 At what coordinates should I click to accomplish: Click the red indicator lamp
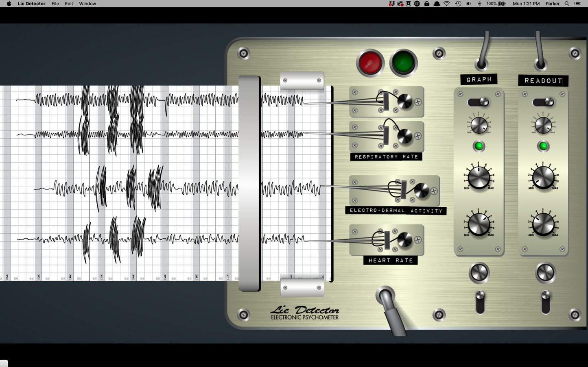[369, 63]
